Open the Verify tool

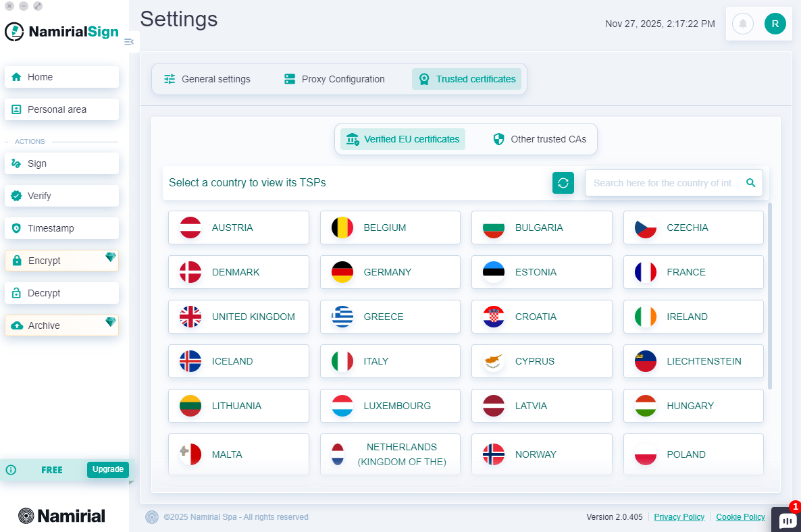pos(61,195)
